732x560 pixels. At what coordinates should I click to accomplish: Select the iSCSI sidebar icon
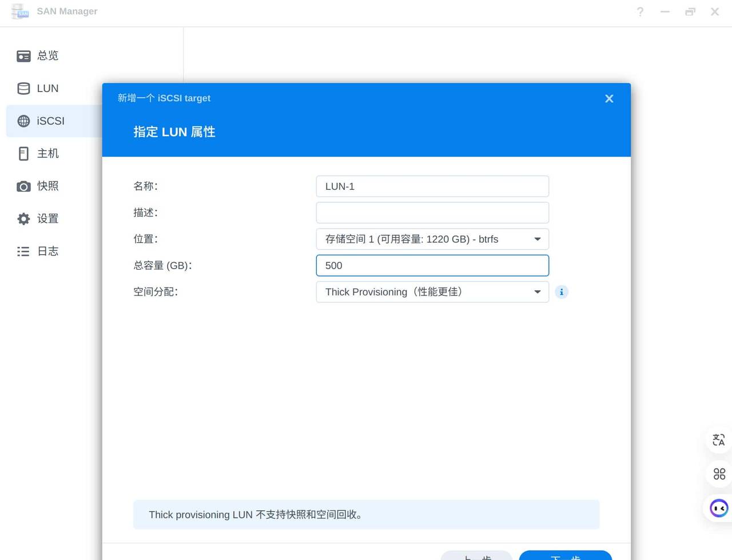pyautogui.click(x=23, y=121)
